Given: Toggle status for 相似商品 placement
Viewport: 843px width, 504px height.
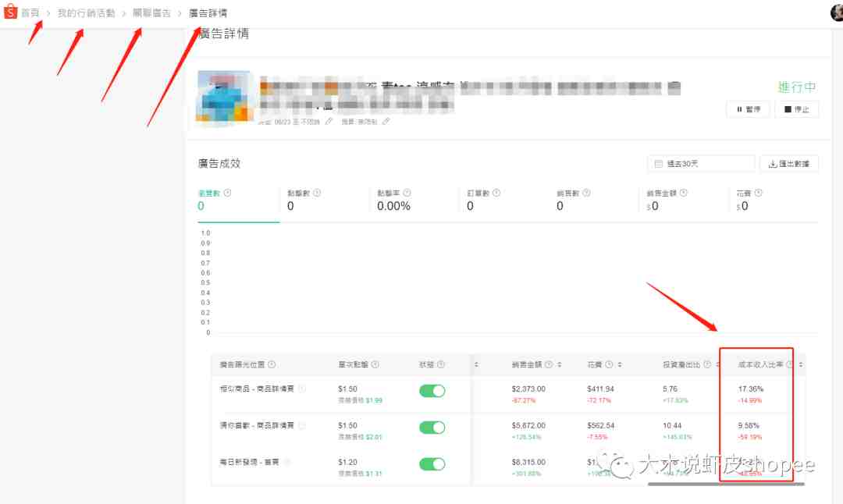Looking at the screenshot, I should [x=432, y=391].
